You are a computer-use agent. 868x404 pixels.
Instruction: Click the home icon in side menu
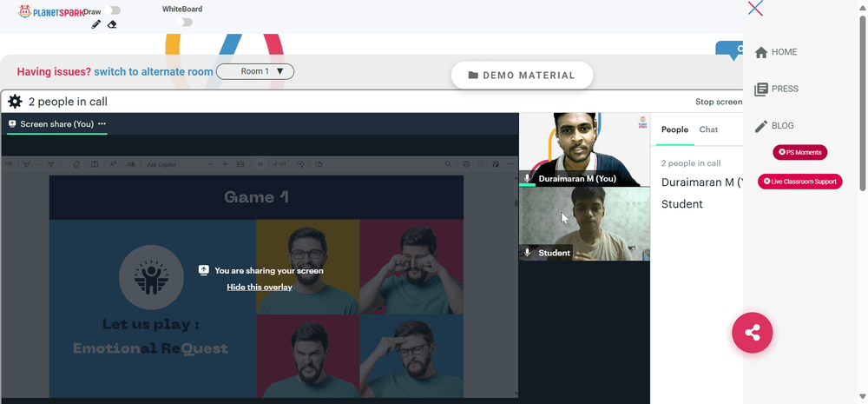[761, 52]
